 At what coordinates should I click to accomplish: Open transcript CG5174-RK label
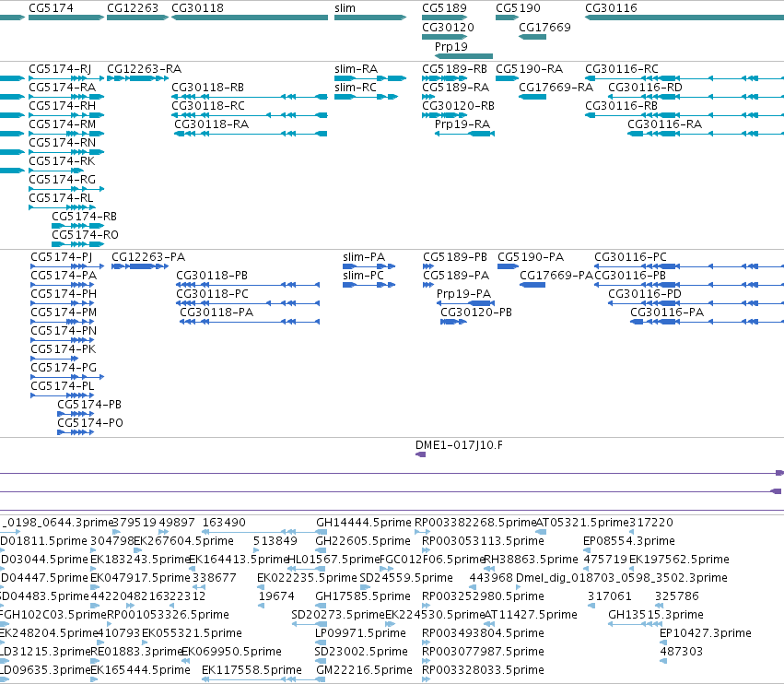(62, 161)
